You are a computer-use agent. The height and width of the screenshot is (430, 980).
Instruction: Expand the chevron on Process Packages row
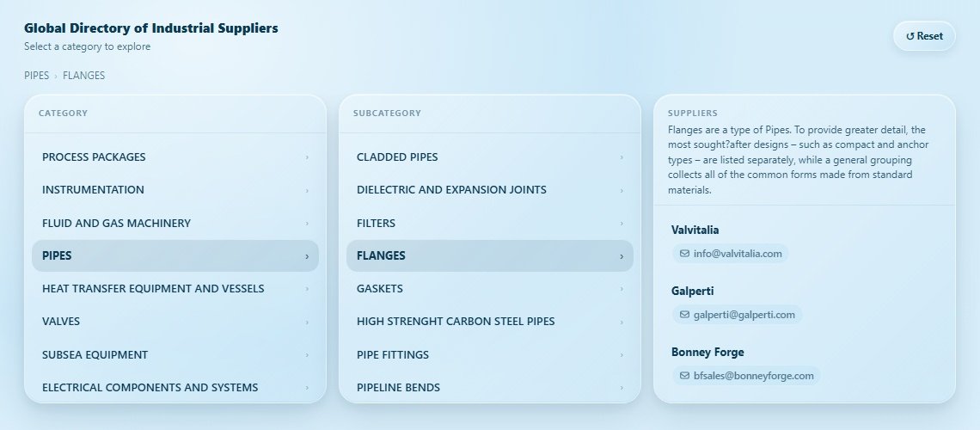307,157
